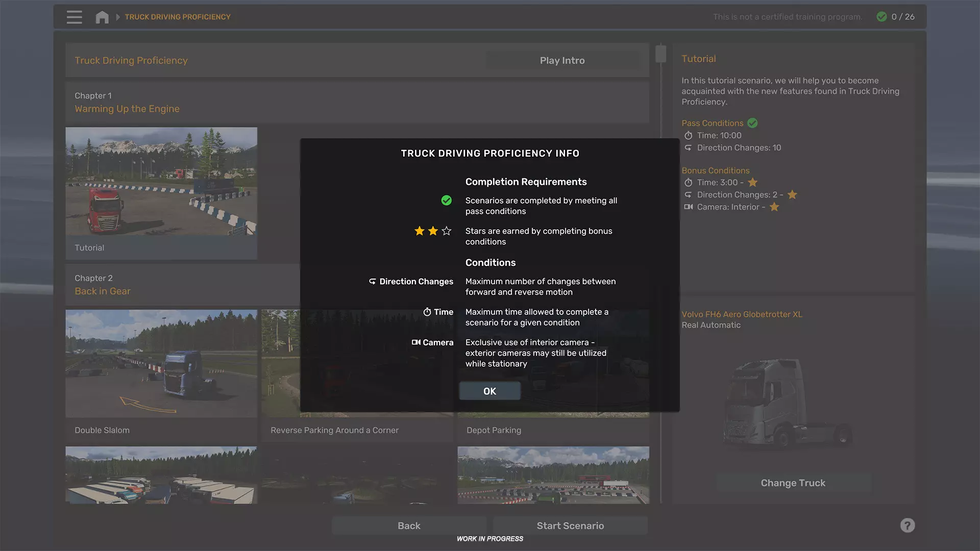Click the Play Intro button

click(x=562, y=60)
